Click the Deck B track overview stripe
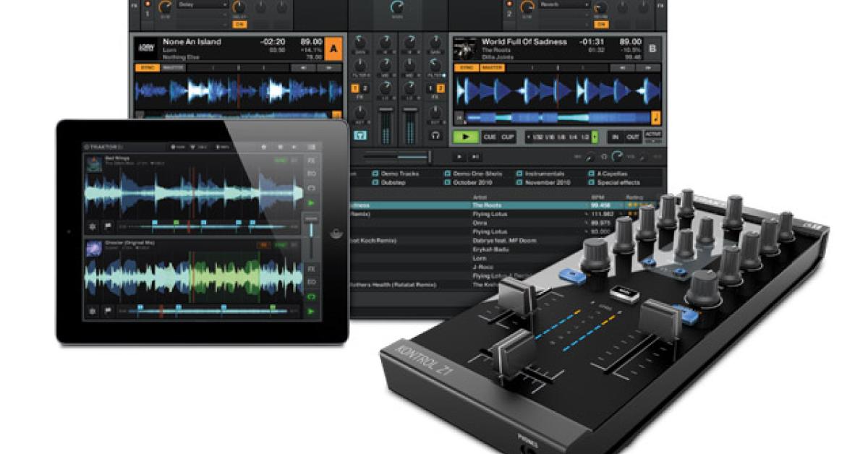 (x=557, y=118)
